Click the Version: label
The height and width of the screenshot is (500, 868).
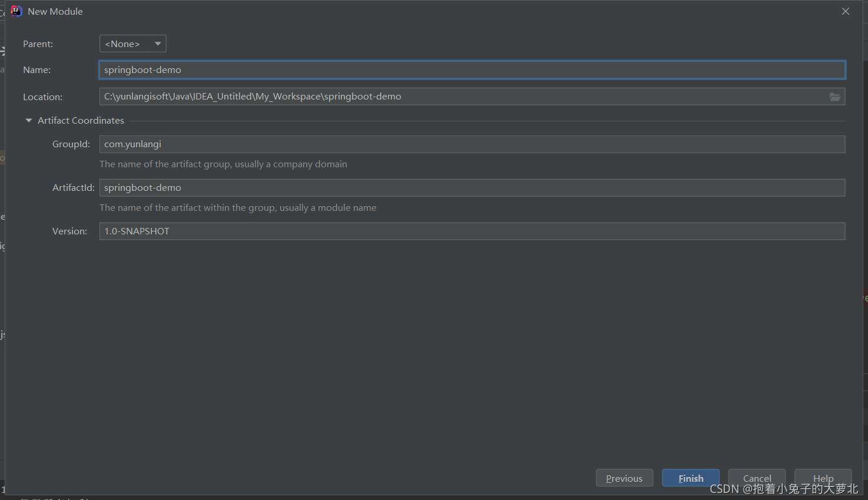point(69,231)
